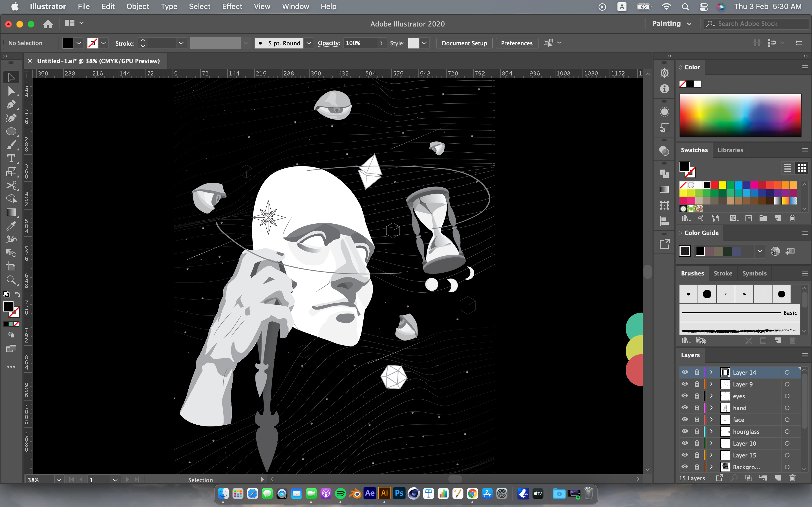
Task: Click the Document Setup button
Action: point(464,43)
